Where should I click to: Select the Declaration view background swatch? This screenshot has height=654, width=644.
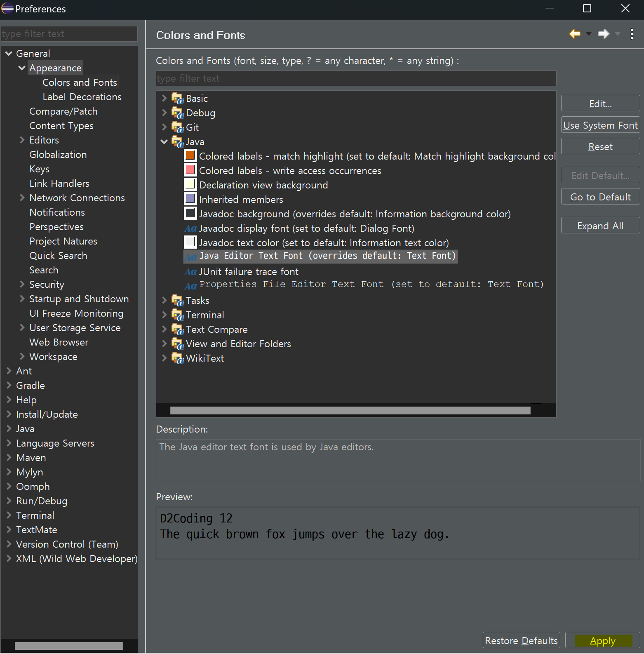point(190,184)
